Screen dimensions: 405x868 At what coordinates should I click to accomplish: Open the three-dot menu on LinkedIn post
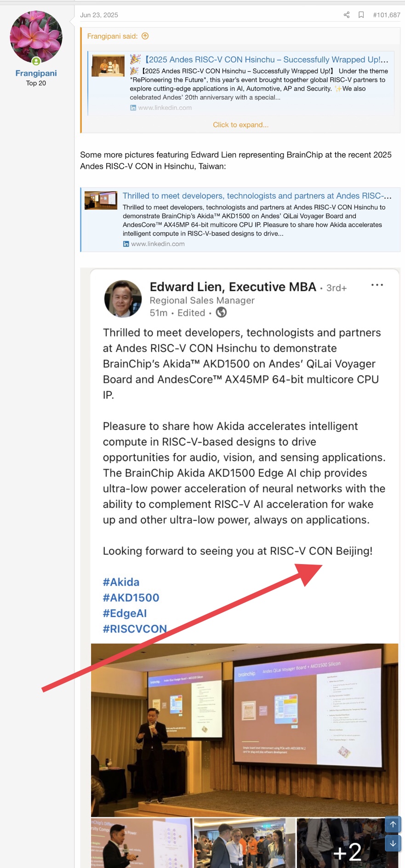pos(377,285)
